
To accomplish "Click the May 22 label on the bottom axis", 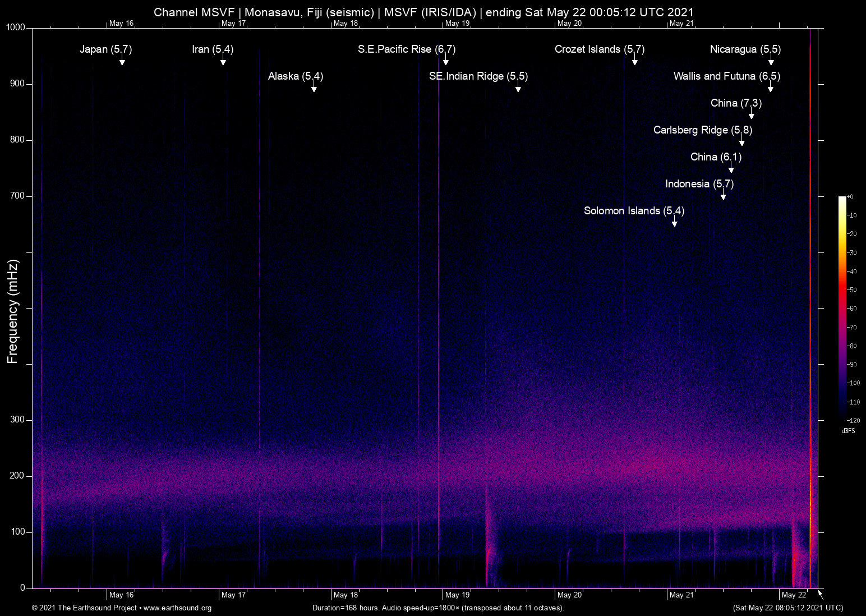I will click(794, 595).
